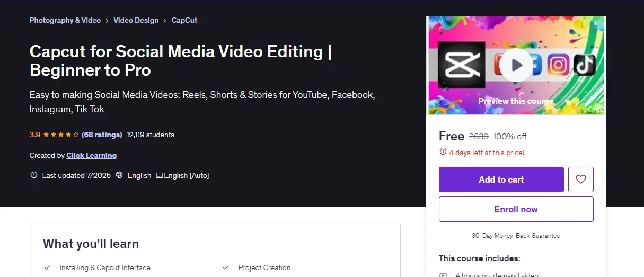
Task: Open Photography & Video breadcrumb
Action: (65, 20)
